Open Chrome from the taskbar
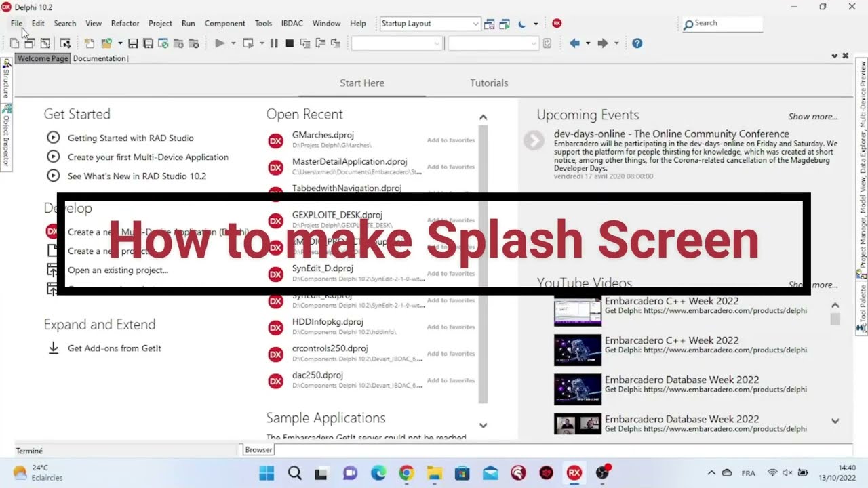This screenshot has height=488, width=868. tap(406, 472)
